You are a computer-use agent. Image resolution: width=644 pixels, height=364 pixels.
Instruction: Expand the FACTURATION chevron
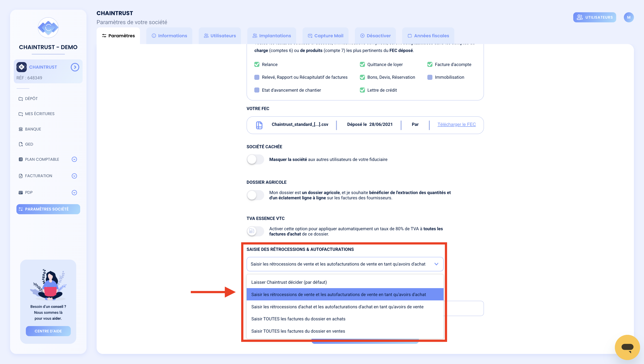74,176
